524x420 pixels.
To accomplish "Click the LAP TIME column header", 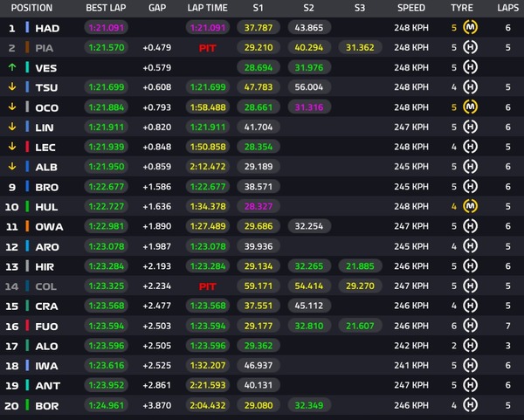I will point(207,8).
